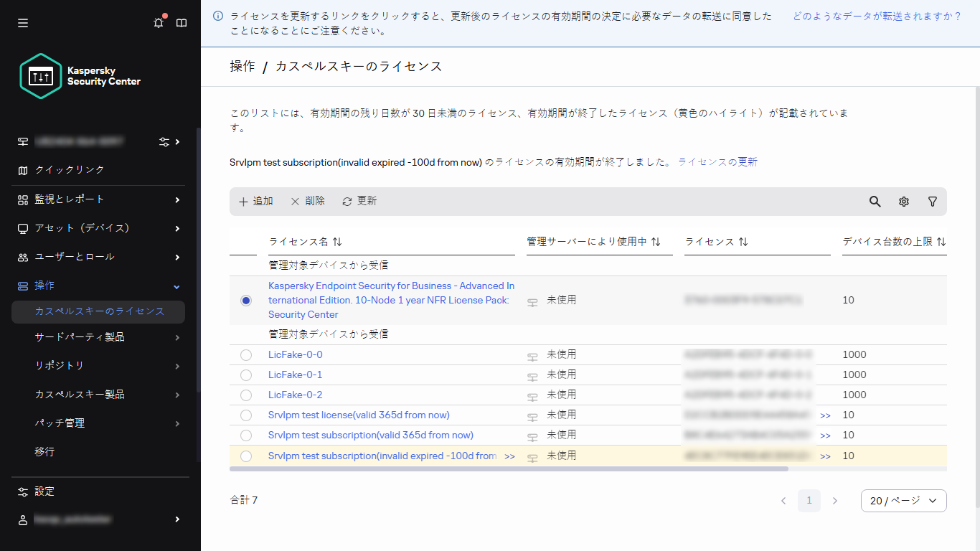The image size is (980, 551).
Task: Click the notification bell icon
Action: point(158,22)
